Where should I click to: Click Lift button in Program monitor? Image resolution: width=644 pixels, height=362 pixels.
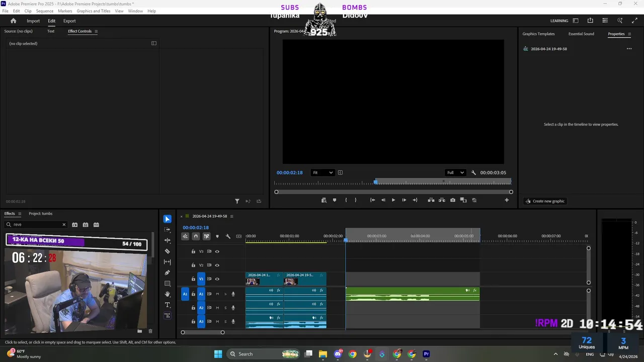[431, 200]
